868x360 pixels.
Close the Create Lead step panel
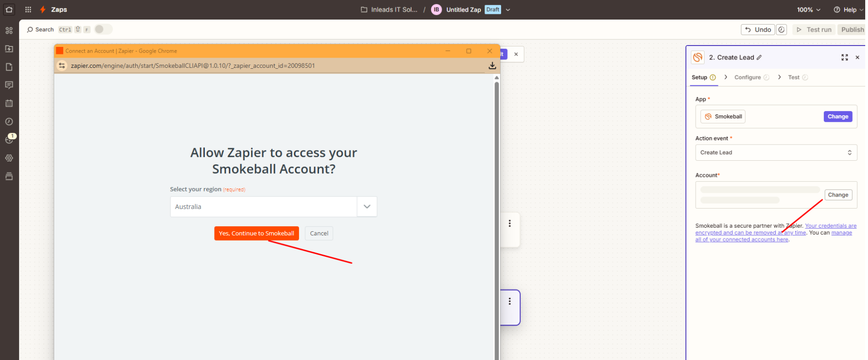tap(857, 58)
